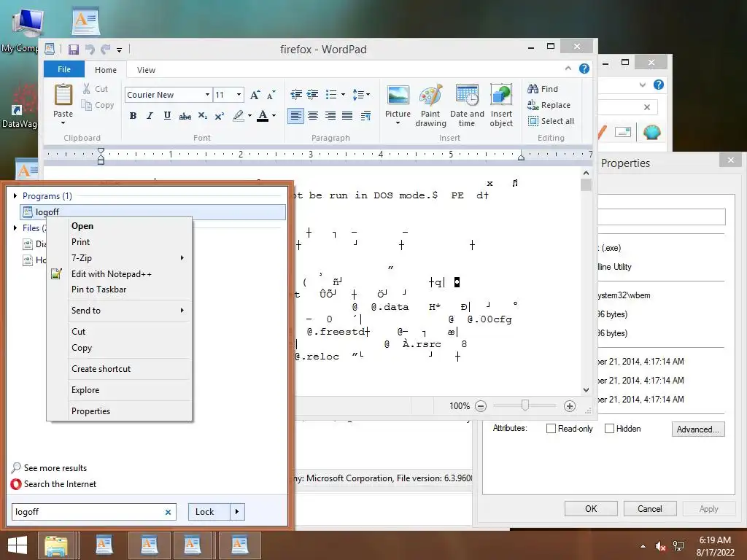Click the Cut scissors icon

click(x=86, y=88)
